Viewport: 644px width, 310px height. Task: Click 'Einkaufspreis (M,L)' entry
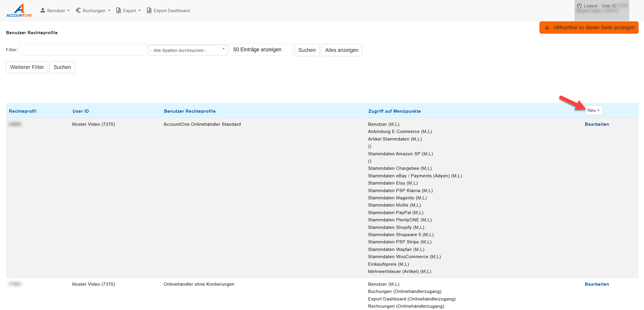(x=388, y=264)
